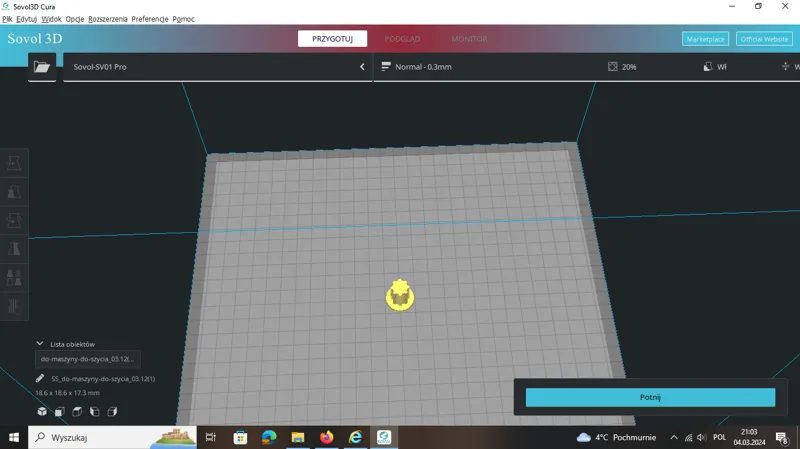Viewport: 800px width, 449px height.
Task: Open Internet Explorer from taskbar
Action: pyautogui.click(x=355, y=437)
